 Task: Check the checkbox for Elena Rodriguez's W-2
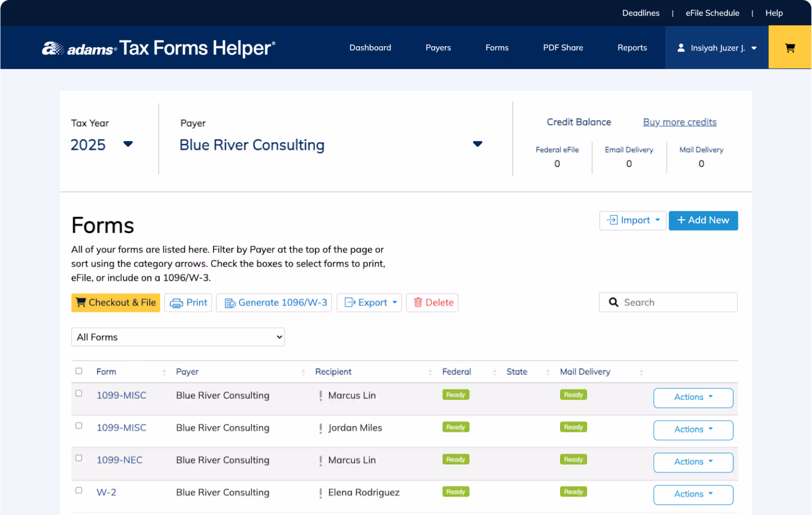pos(79,490)
